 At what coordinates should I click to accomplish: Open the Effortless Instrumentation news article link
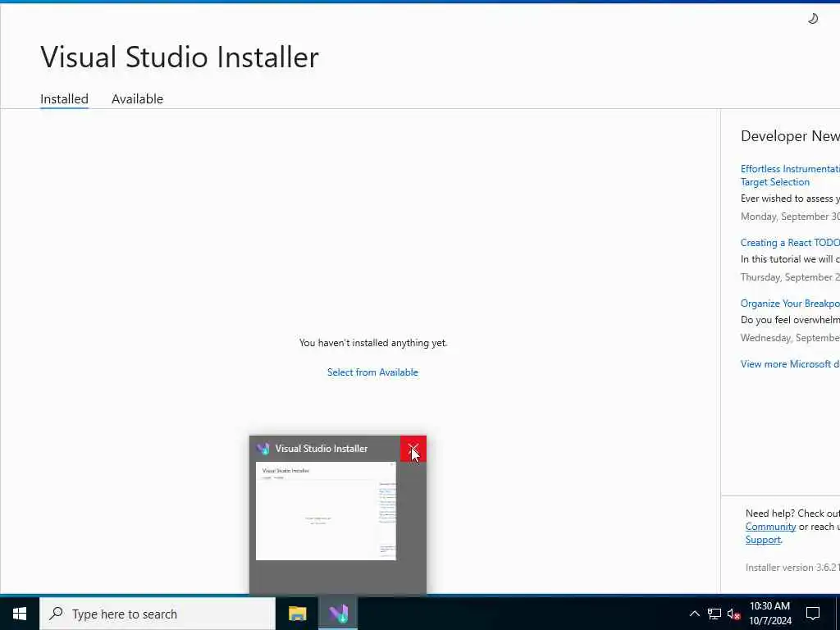(x=790, y=176)
